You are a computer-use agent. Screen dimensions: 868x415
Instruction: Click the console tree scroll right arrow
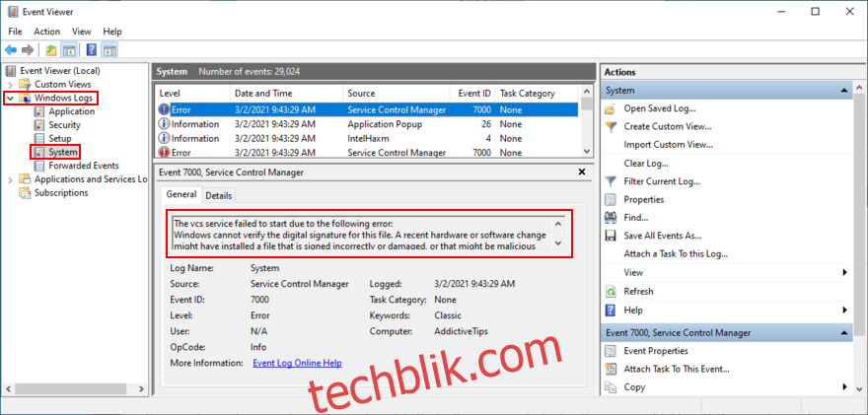[x=141, y=389]
